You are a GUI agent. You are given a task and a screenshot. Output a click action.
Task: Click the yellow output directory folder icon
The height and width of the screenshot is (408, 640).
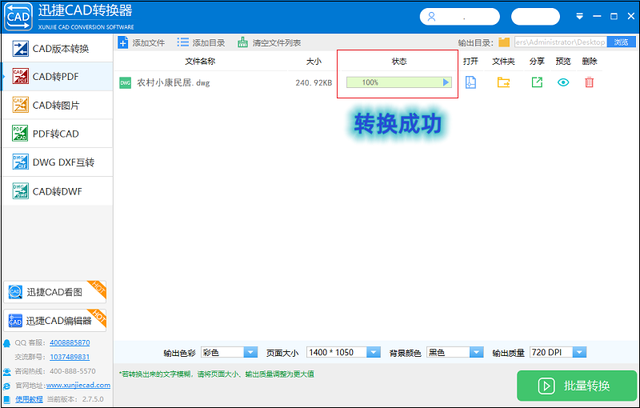click(x=504, y=42)
